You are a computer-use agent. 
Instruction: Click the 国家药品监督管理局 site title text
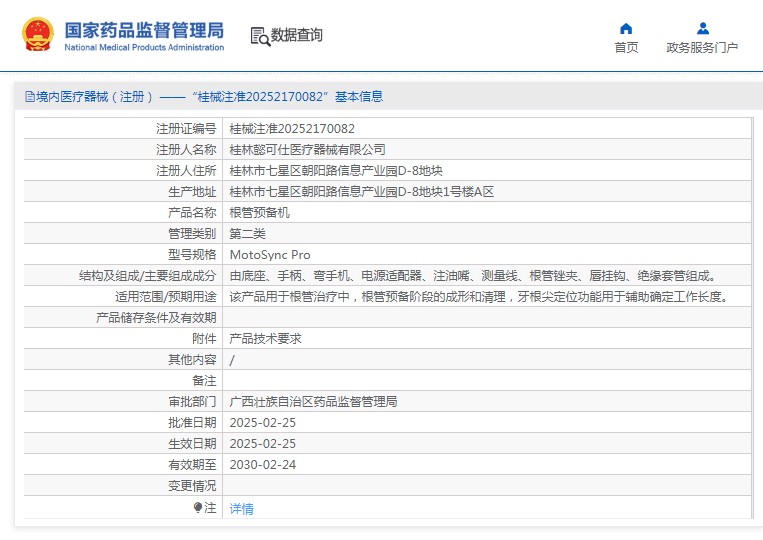pyautogui.click(x=144, y=30)
